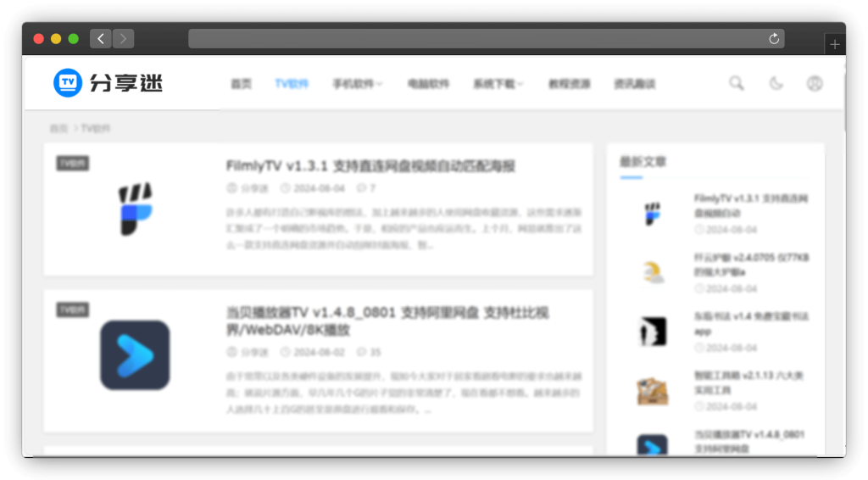Click author 分享迷 under 当贝播放器 article

click(x=248, y=352)
